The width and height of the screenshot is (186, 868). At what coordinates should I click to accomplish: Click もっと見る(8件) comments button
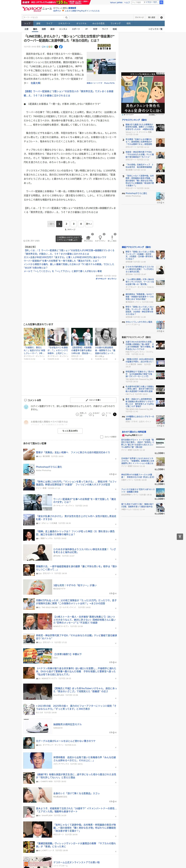pos(70,431)
